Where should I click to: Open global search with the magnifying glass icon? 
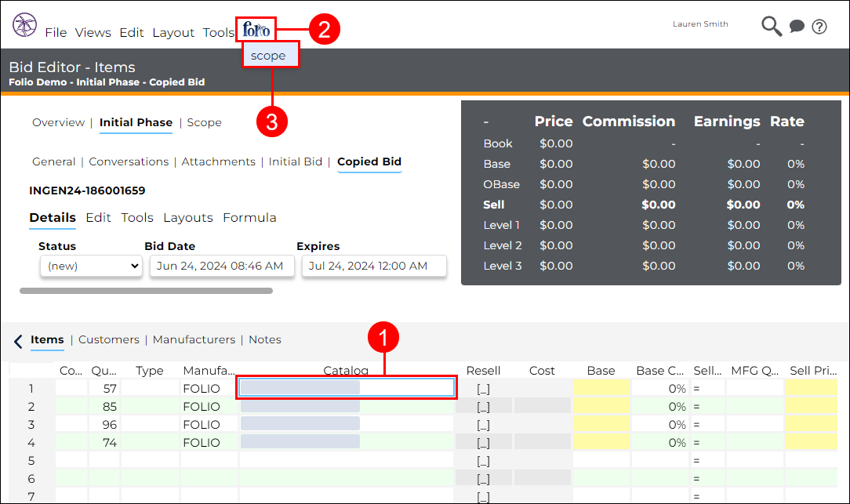771,26
